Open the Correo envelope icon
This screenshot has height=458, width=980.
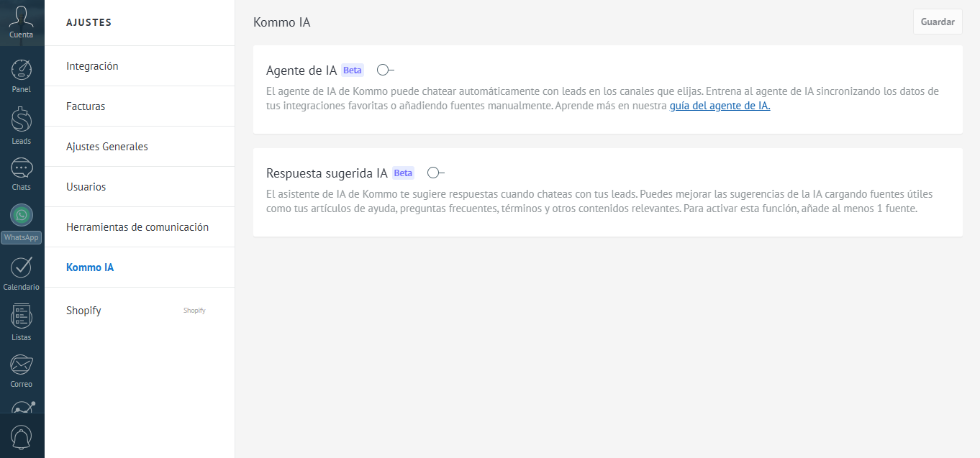coord(22,365)
